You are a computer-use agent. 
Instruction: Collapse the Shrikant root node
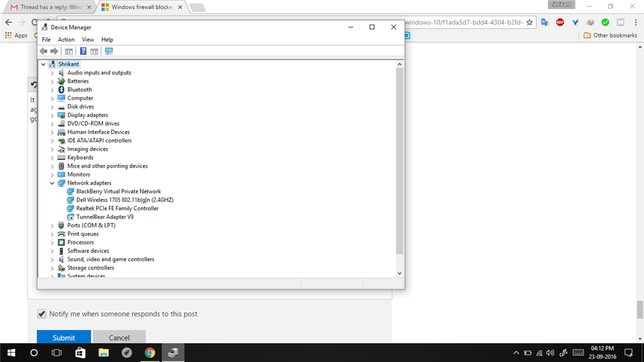click(43, 64)
